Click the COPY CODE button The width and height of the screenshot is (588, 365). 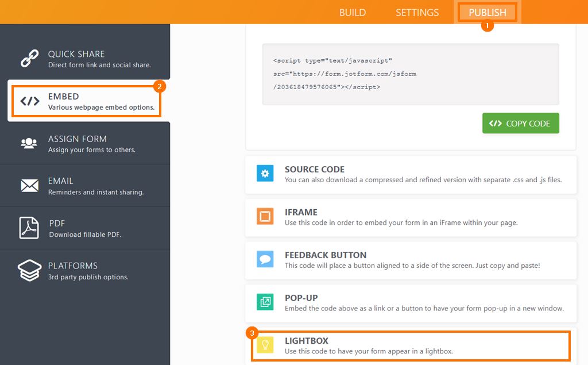pos(520,123)
